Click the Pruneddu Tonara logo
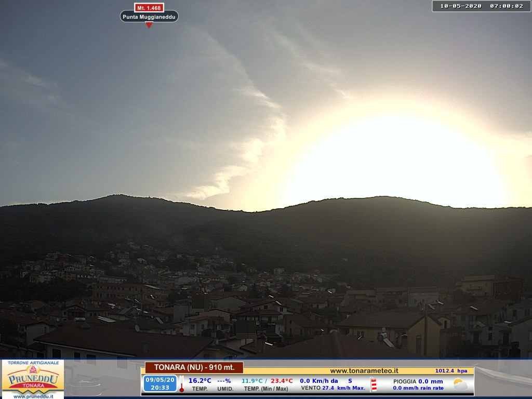 [33, 379]
